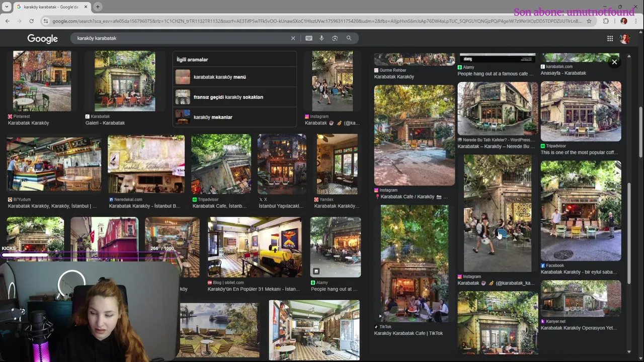The height and width of the screenshot is (362, 644).
Task: Open Chrome profile avatar in toolbar
Action: 624,21
